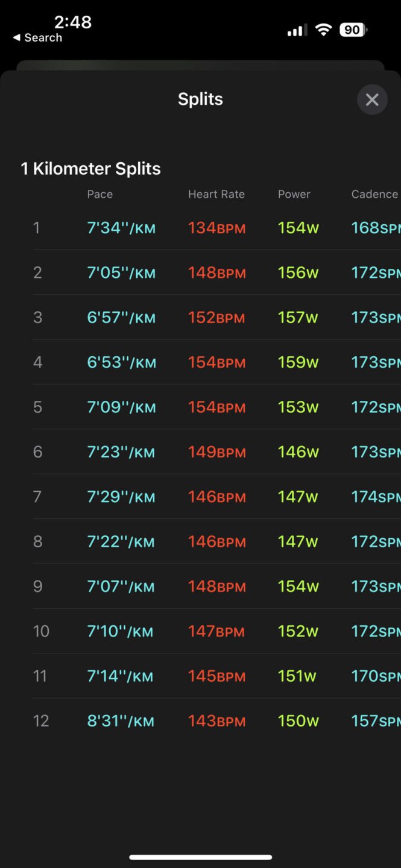Tap the home indicator bar at bottom

point(200,857)
